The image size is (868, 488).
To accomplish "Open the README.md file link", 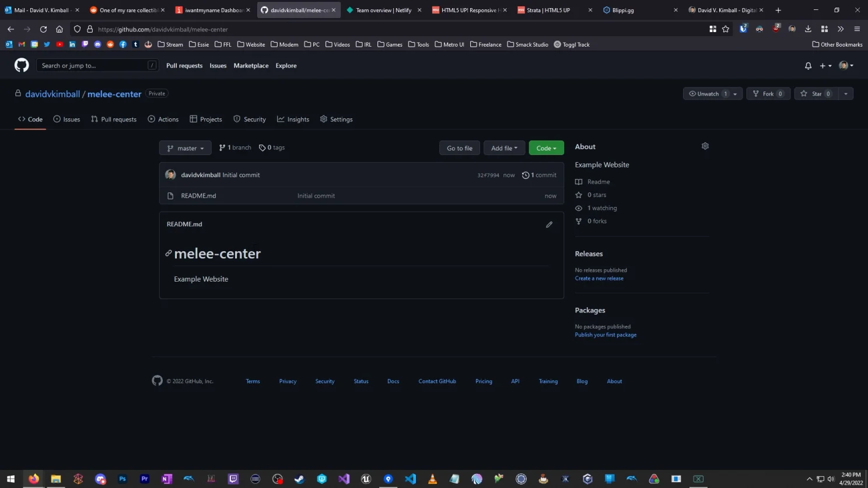I will pyautogui.click(x=198, y=195).
